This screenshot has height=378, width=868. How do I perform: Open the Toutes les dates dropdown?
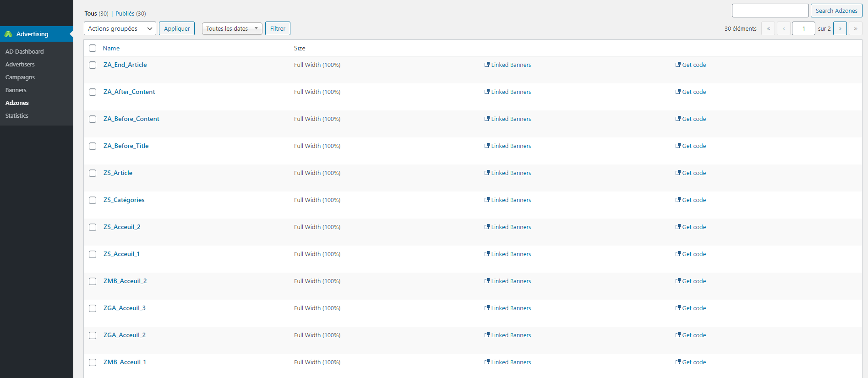coord(232,28)
